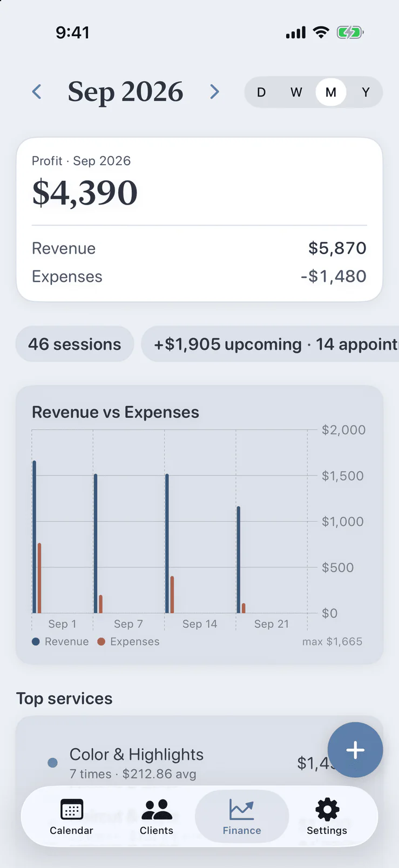The height and width of the screenshot is (868, 399).
Task: Tap the Wi-Fi icon in status bar
Action: (321, 32)
